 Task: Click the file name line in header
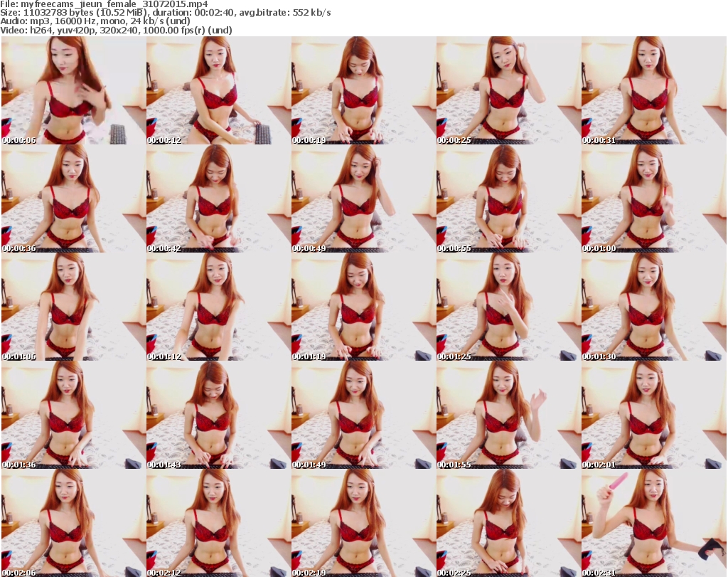[x=104, y=4]
